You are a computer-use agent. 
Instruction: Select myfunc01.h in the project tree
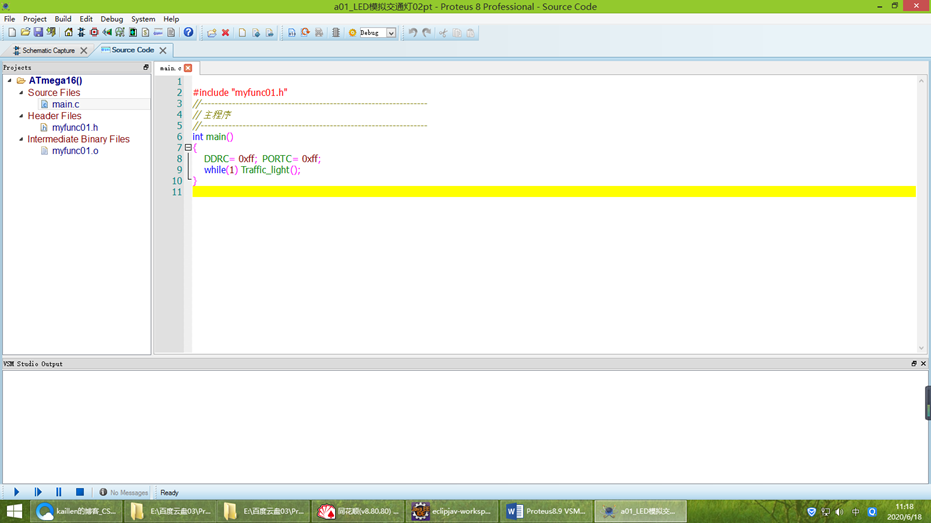[75, 127]
